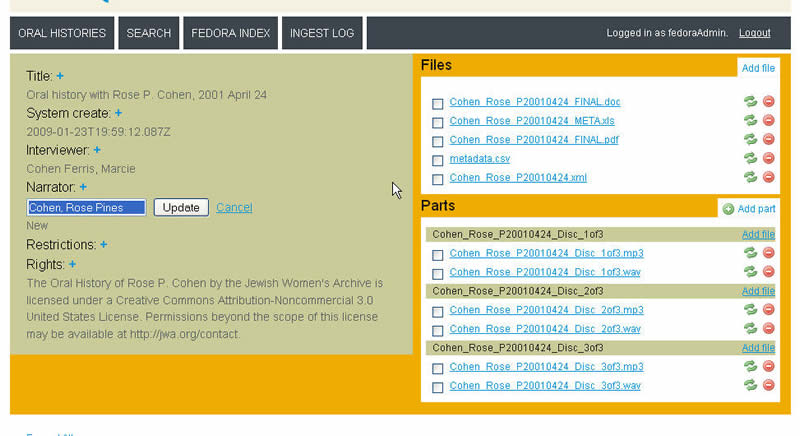Open Cohen_Rose_P20010424_FINAL.pdf file link
Viewport: 800px width, 436px height.
coord(534,140)
